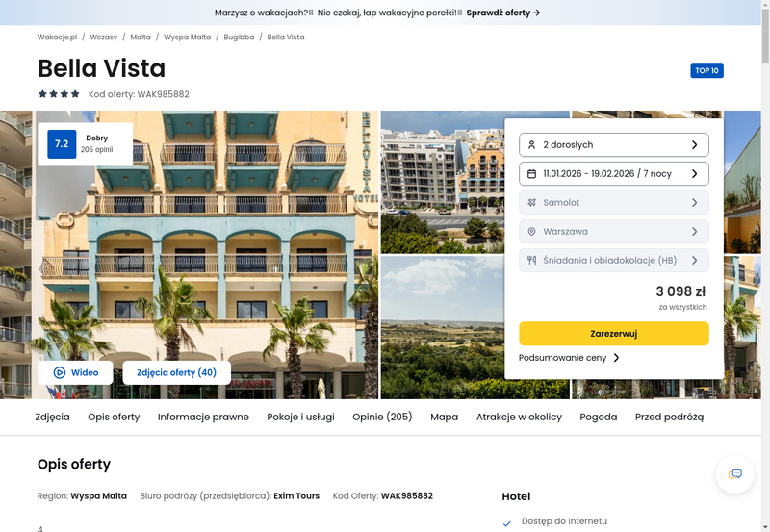Screen dimensions: 770x532
Task: Expand the Śniadania i obiadokolacje (HB) option
Action: (x=614, y=260)
